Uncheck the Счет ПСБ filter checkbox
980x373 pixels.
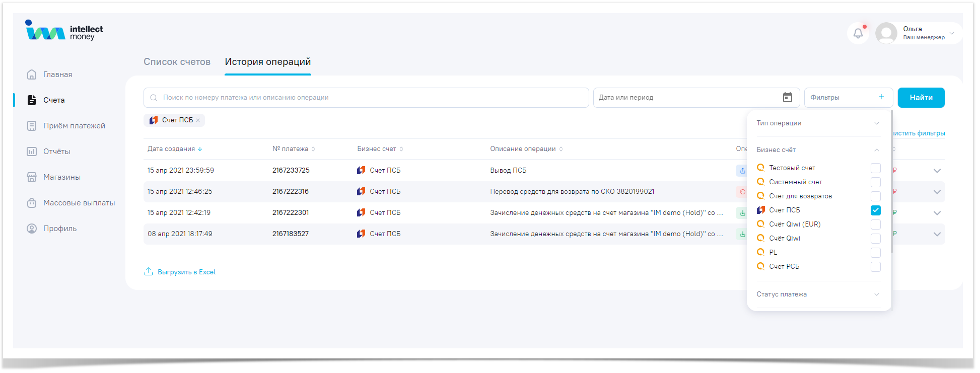[875, 210]
